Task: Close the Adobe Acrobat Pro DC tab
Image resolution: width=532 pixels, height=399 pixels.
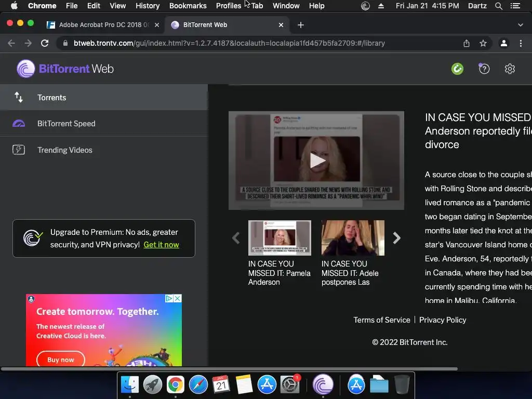Action: [157, 25]
